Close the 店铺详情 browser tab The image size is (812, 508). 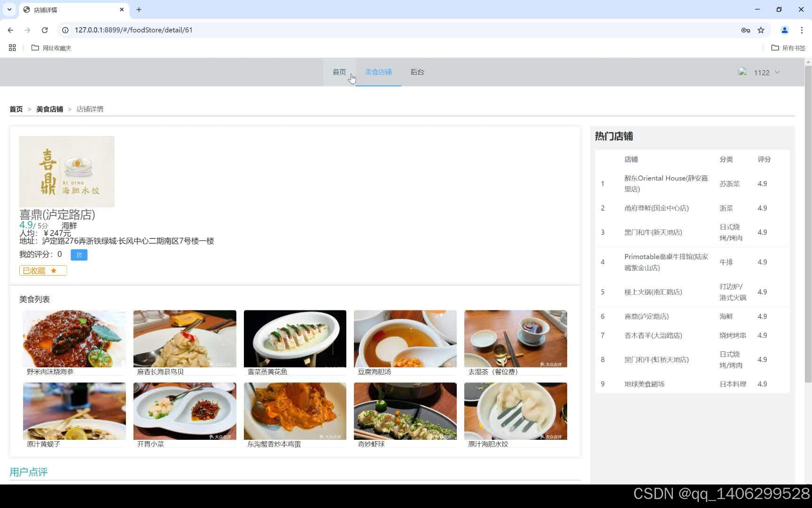point(122,9)
